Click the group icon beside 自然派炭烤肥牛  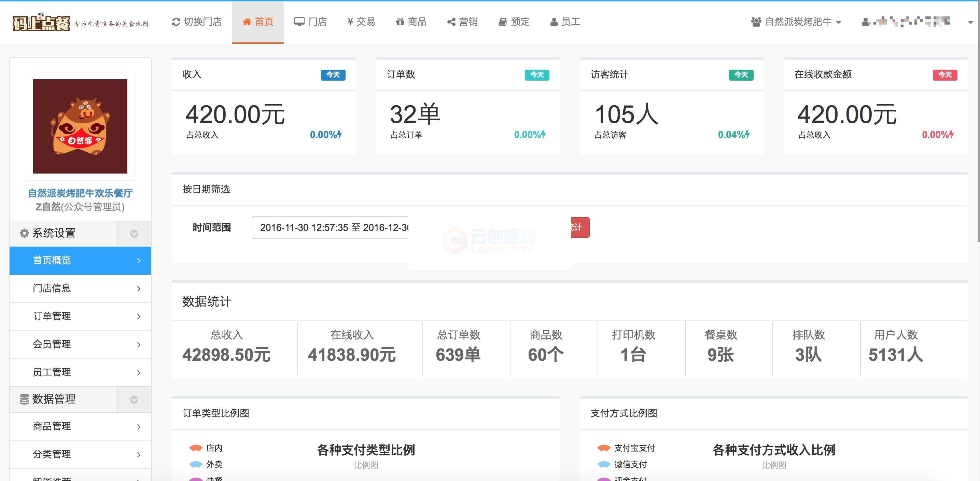(756, 22)
